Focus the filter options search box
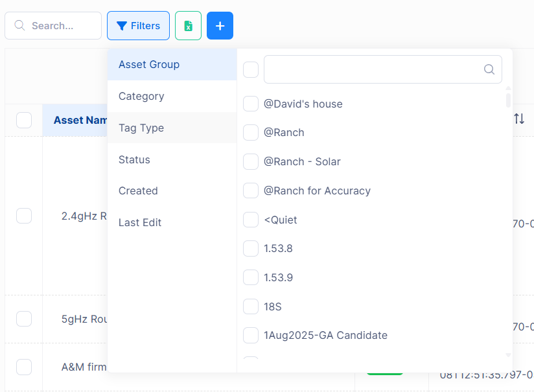The height and width of the screenshot is (392, 534). (373, 69)
